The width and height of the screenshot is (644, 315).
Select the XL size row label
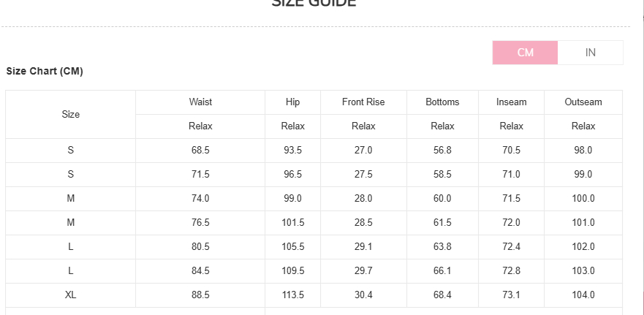coord(71,295)
